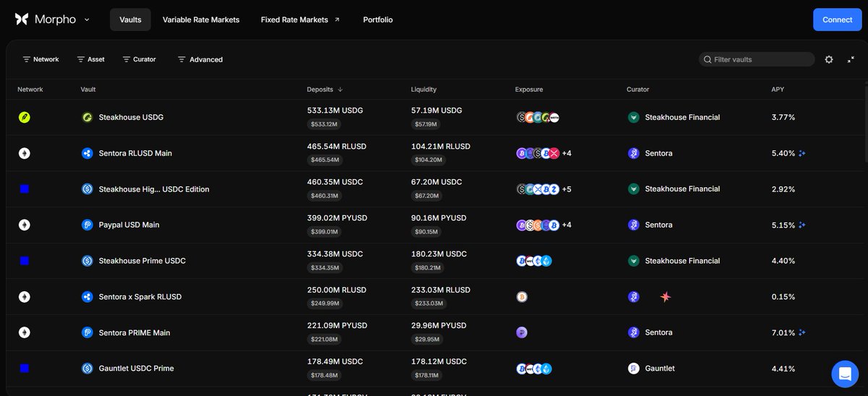
Task: Click the 3.77% APY value
Action: (x=783, y=117)
